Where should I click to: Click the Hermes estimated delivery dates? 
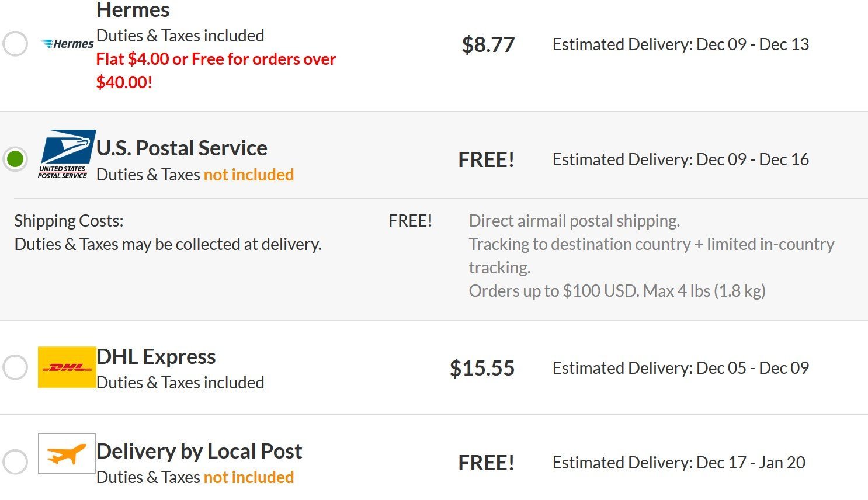[x=680, y=44]
